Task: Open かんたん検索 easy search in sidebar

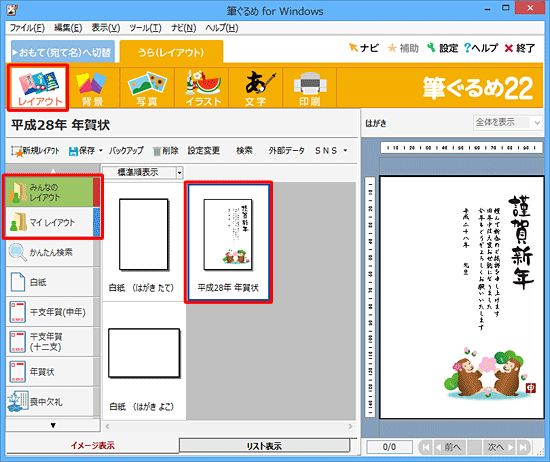Action: point(50,252)
